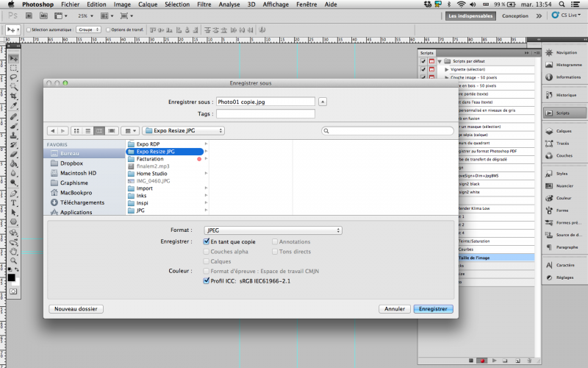Screen dimensions: 588x368
Task: Open the Groupe dropdown in options bar
Action: click(88, 29)
